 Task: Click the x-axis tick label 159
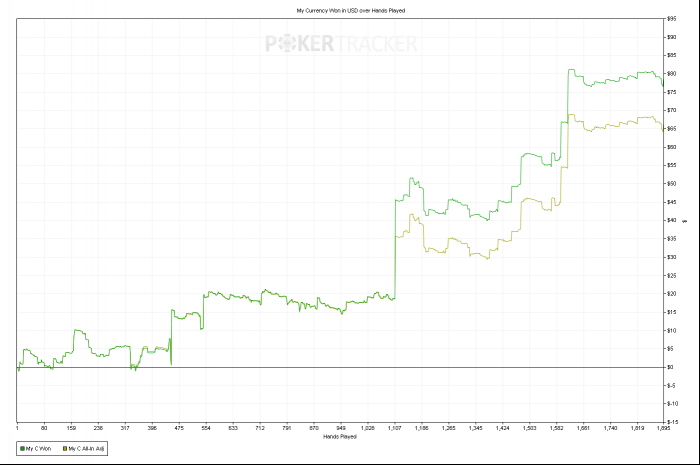tap(71, 428)
